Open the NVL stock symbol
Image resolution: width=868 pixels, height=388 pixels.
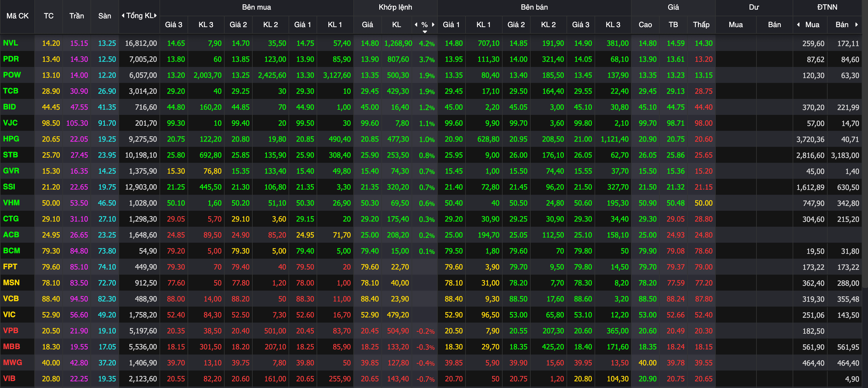tap(11, 43)
